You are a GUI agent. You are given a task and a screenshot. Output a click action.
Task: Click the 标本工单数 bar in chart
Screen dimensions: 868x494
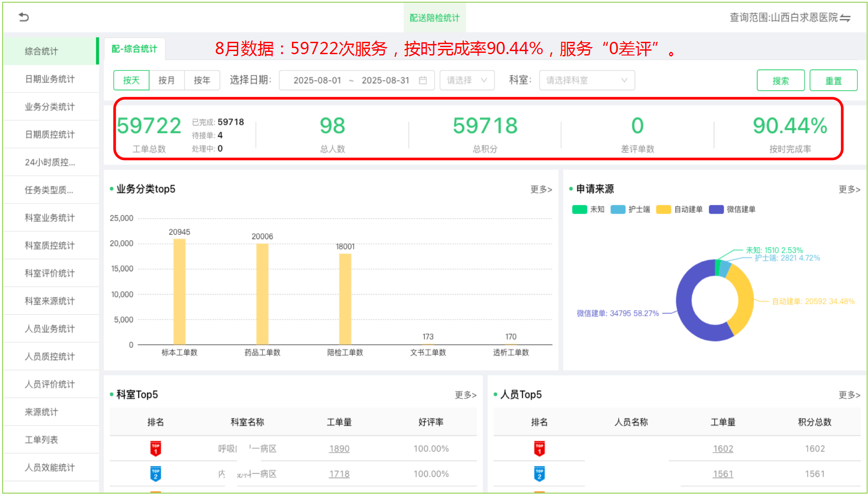(x=179, y=291)
